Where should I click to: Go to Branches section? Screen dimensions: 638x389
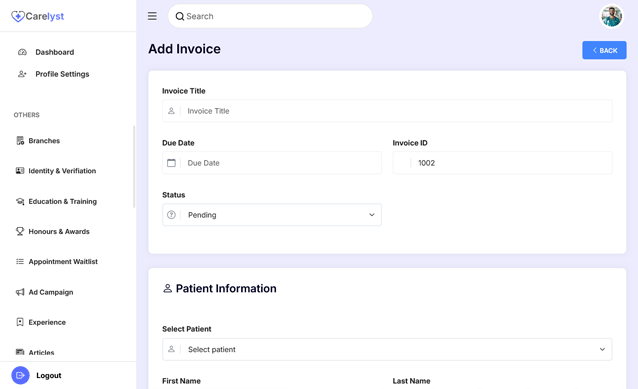[x=44, y=141]
